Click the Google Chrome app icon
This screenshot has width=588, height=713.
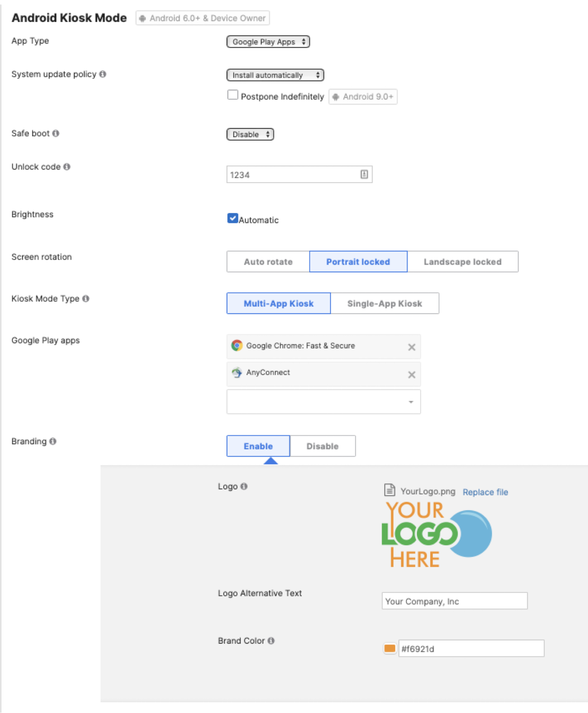coord(237,345)
